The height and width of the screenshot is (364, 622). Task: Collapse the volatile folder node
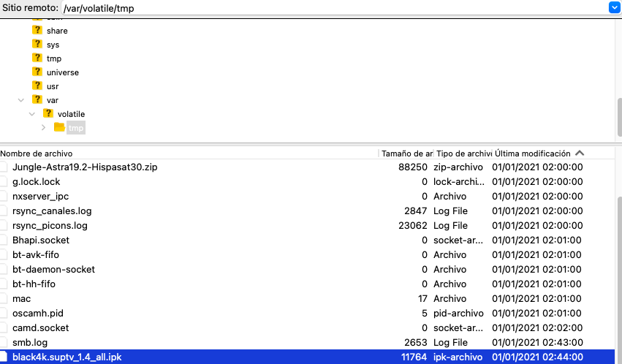point(32,114)
